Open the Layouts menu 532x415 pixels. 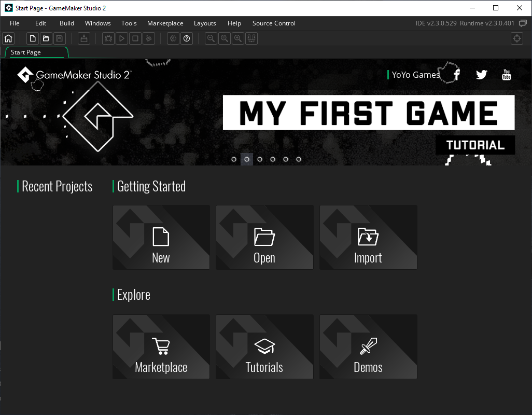[x=205, y=23]
